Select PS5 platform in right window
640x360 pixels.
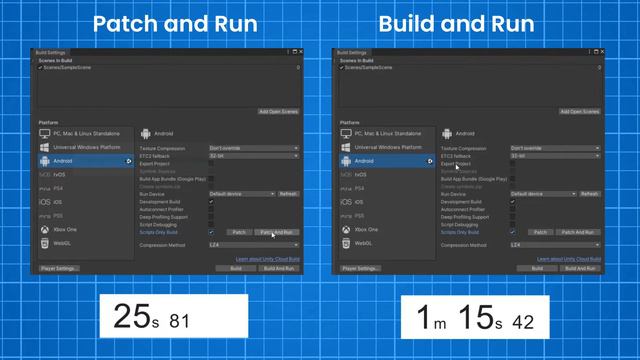coord(387,216)
